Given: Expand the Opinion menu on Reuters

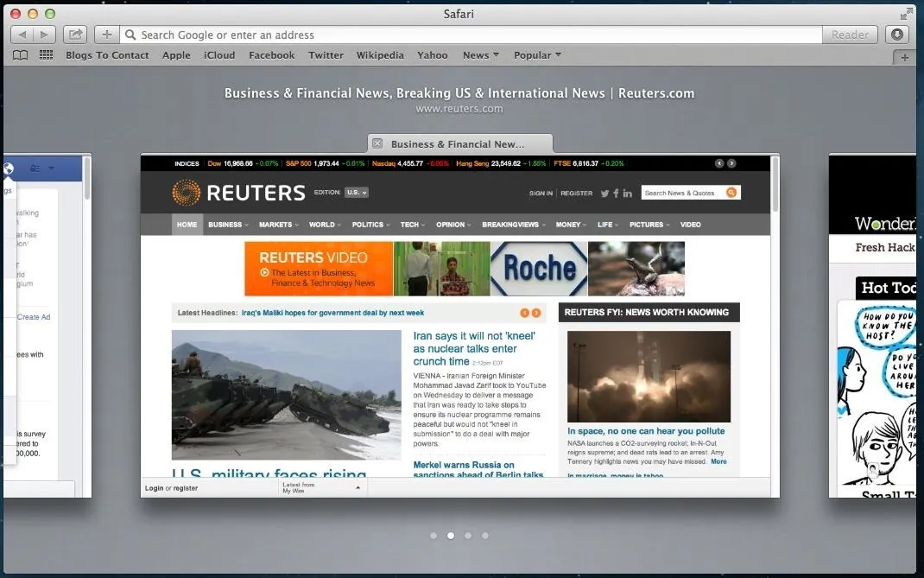Looking at the screenshot, I should click(x=453, y=225).
